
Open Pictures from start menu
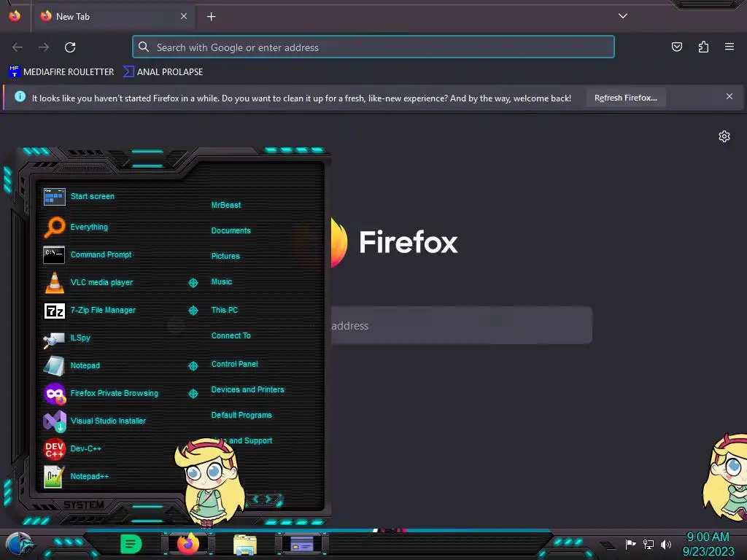pyautogui.click(x=226, y=256)
